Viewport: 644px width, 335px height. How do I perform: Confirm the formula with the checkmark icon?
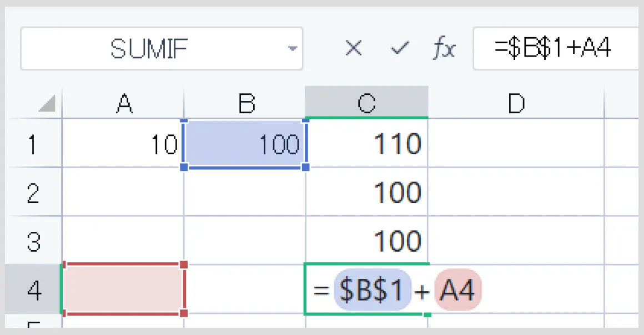pos(400,48)
